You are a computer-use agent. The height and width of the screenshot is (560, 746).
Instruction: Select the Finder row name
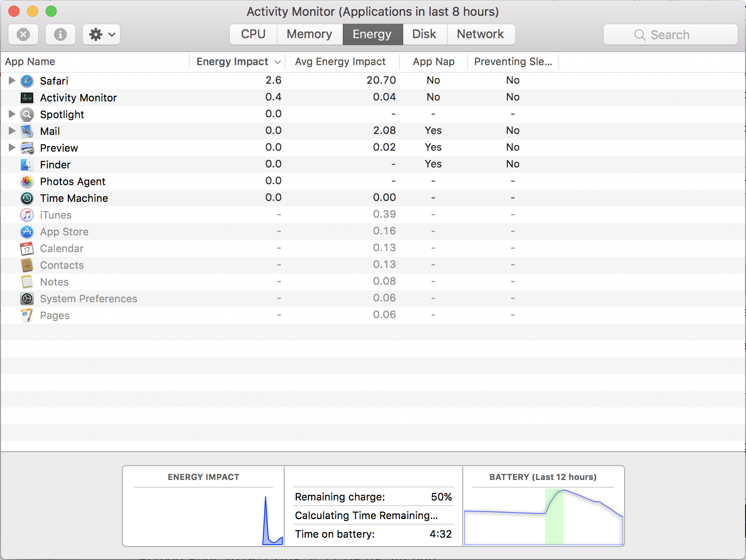pyautogui.click(x=55, y=165)
